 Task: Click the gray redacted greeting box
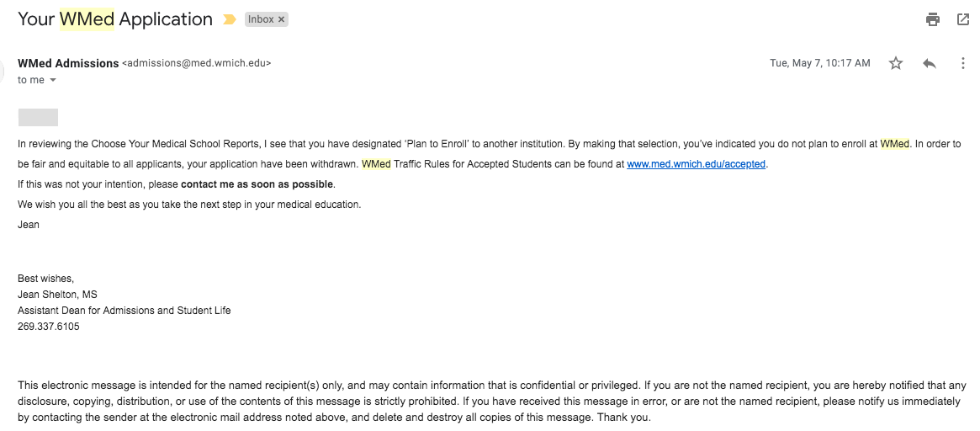point(38,118)
